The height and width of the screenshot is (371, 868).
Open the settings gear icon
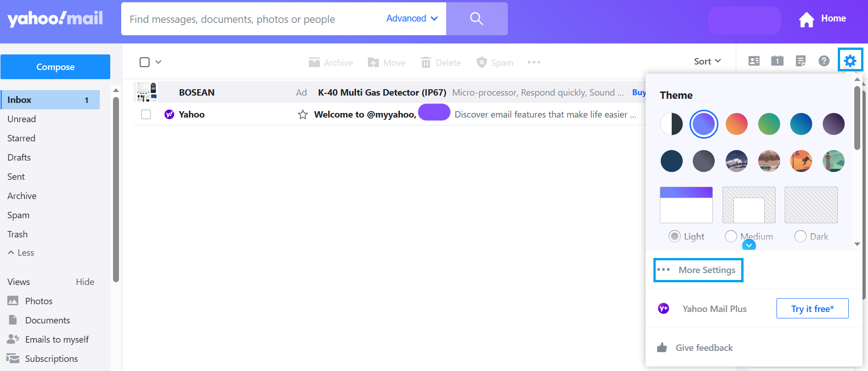pyautogui.click(x=850, y=60)
